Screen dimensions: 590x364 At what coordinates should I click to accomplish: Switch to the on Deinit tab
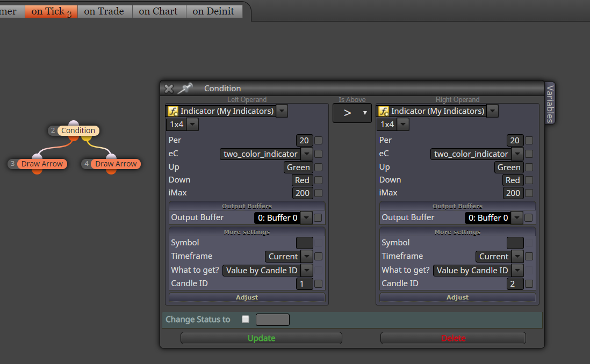pyautogui.click(x=213, y=11)
